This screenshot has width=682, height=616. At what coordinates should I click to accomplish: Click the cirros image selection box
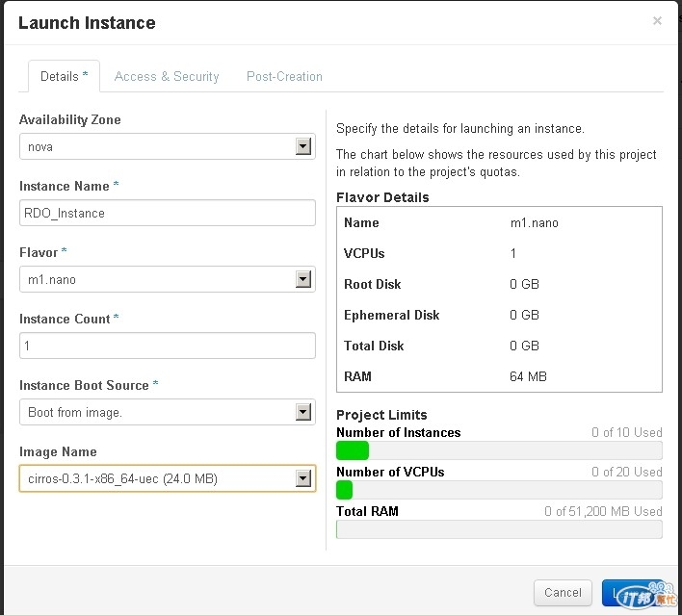tap(154, 478)
